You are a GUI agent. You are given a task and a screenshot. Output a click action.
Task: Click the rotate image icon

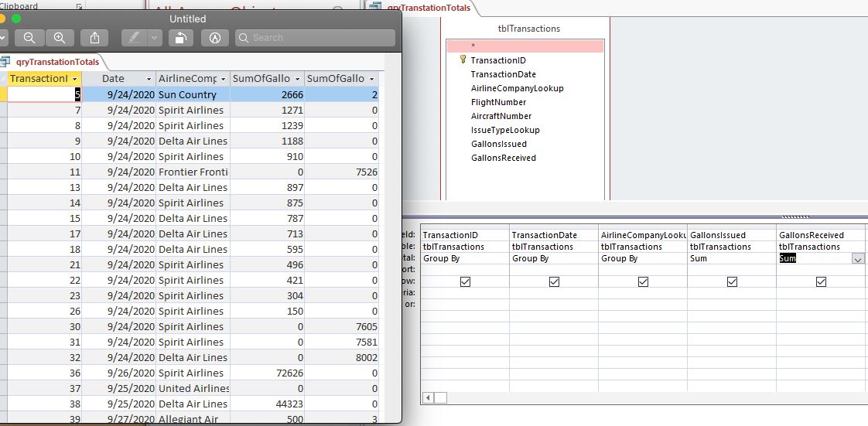pos(179,38)
